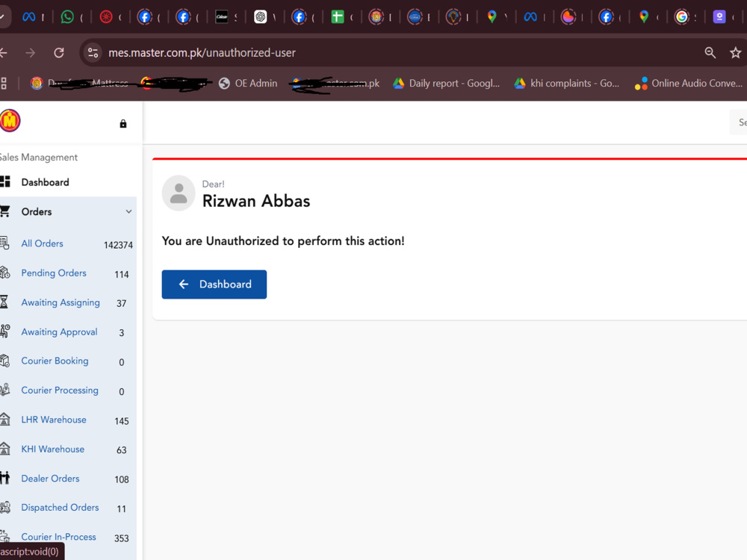Image resolution: width=747 pixels, height=560 pixels.
Task: Click the URL mes.master.com.pk/unauthorized-user
Action: click(x=202, y=53)
